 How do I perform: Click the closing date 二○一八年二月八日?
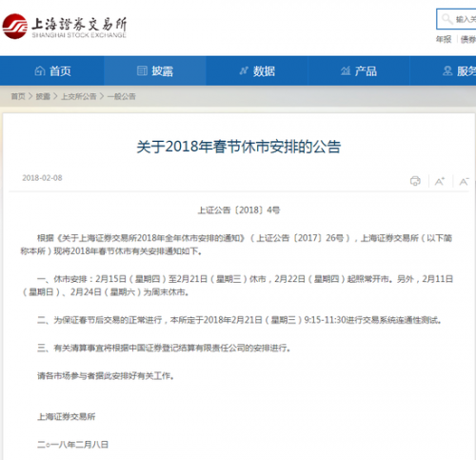(72, 445)
